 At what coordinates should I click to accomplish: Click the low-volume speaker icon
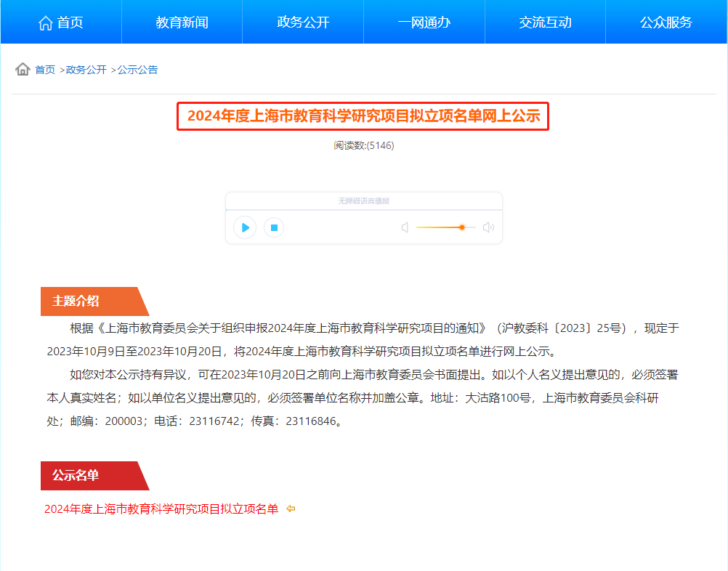(405, 227)
